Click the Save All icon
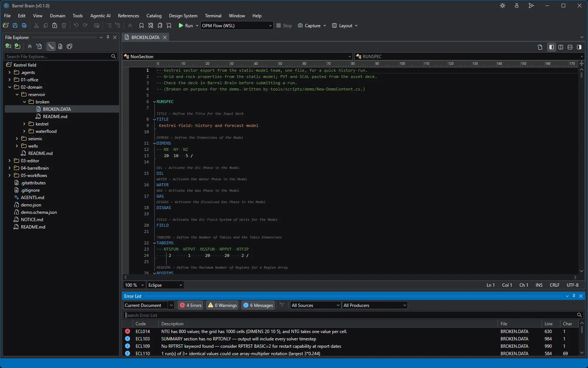The width and height of the screenshot is (588, 368). click(24, 25)
